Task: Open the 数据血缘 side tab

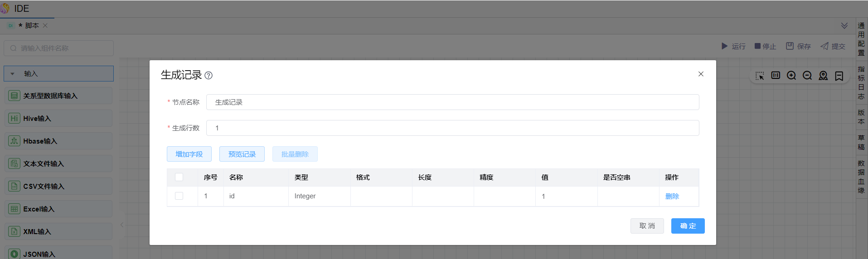Action: point(861,177)
